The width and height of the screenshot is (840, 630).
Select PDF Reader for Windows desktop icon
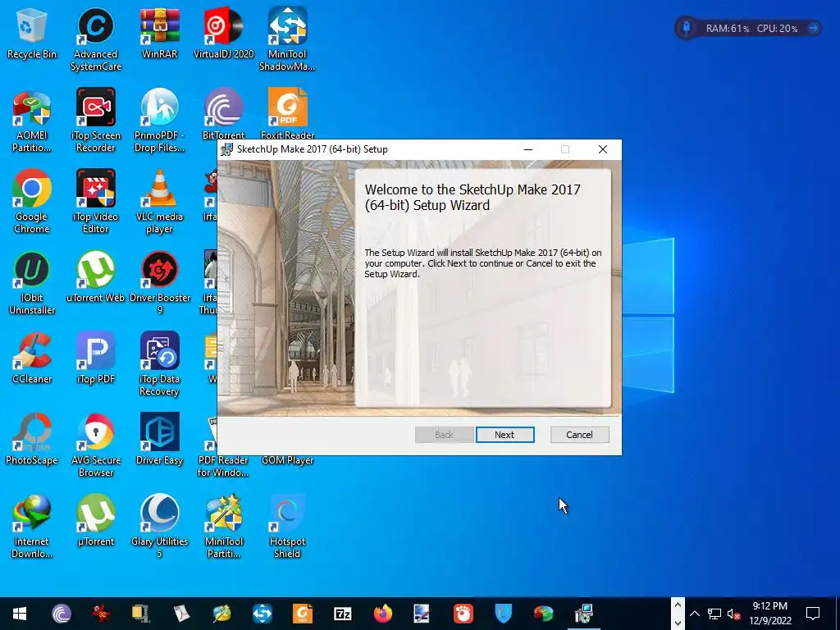point(223,447)
